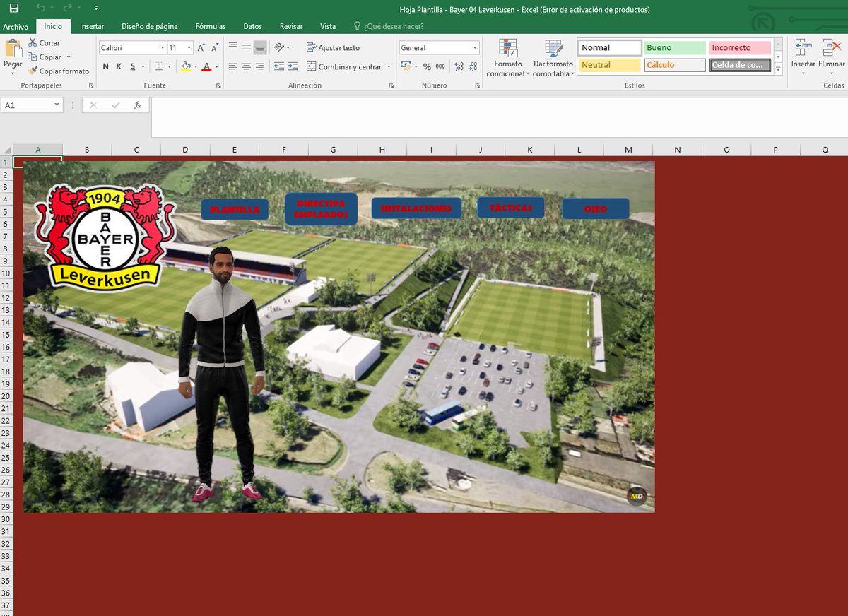
Task: Click the fill color bucket icon
Action: pos(185,66)
